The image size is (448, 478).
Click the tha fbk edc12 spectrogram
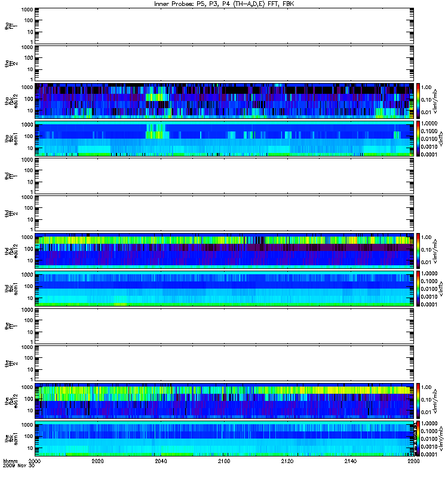225,101
